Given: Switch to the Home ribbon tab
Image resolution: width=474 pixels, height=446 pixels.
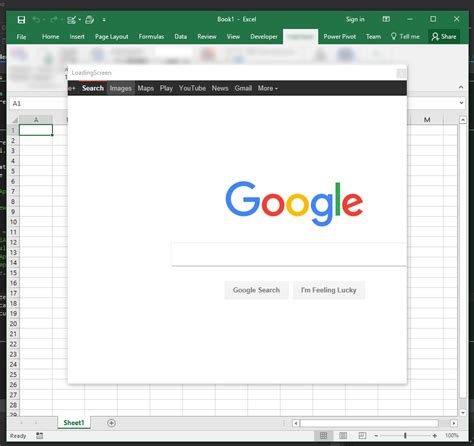Looking at the screenshot, I should [50, 36].
